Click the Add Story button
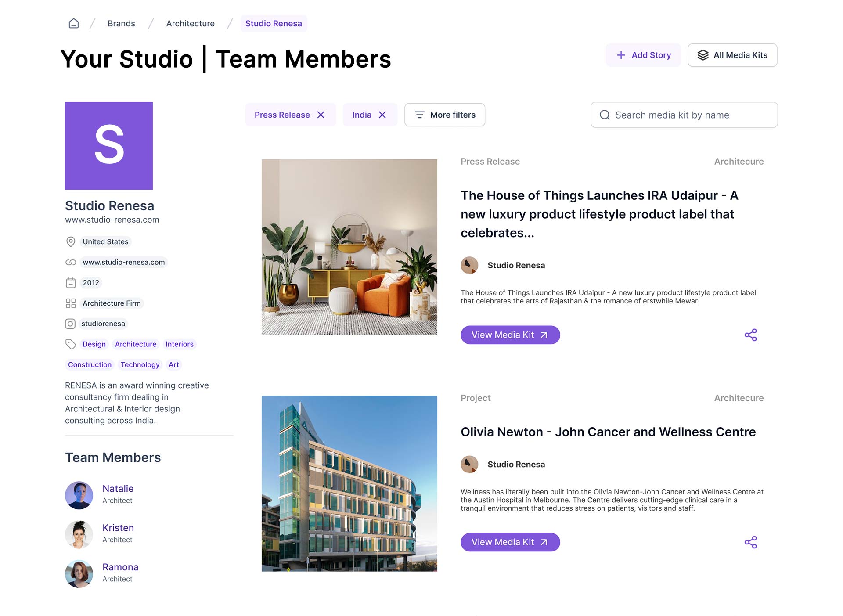Image resolution: width=843 pixels, height=616 pixels. click(x=643, y=55)
